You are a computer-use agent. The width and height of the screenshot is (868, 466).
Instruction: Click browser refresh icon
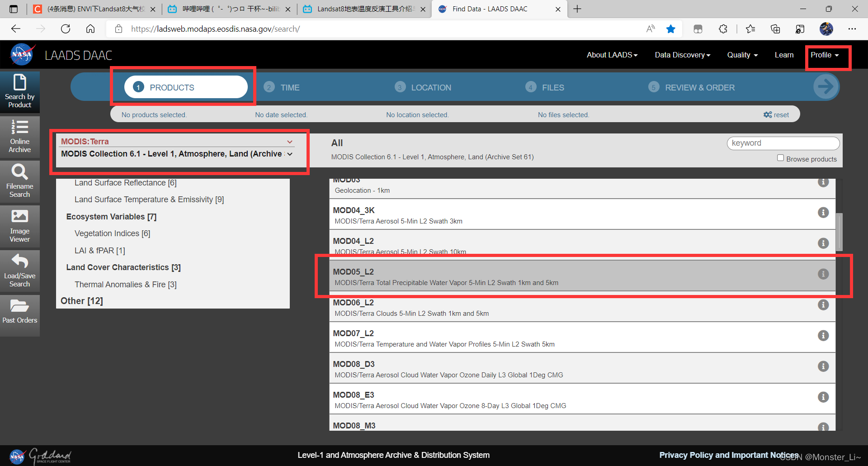tap(66, 29)
